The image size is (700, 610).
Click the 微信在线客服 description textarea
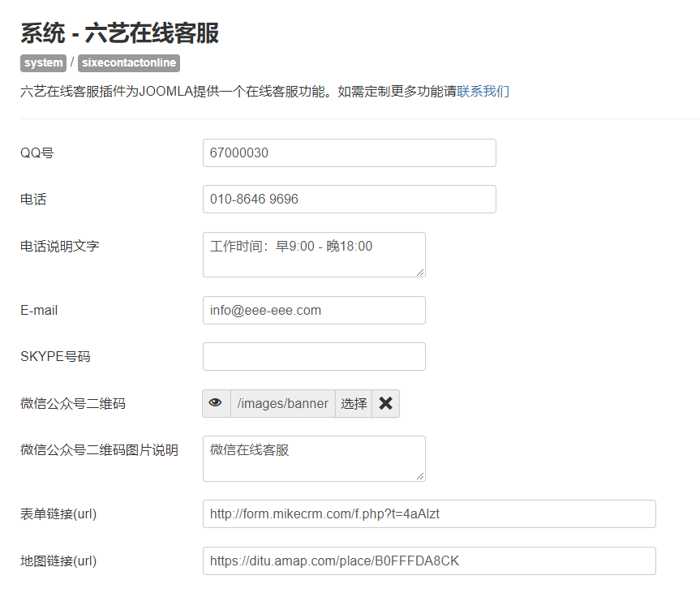(x=313, y=457)
